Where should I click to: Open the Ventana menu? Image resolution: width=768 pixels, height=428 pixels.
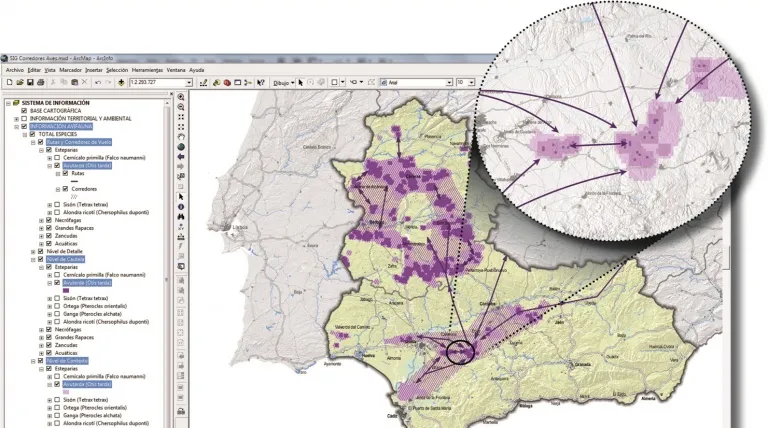176,71
